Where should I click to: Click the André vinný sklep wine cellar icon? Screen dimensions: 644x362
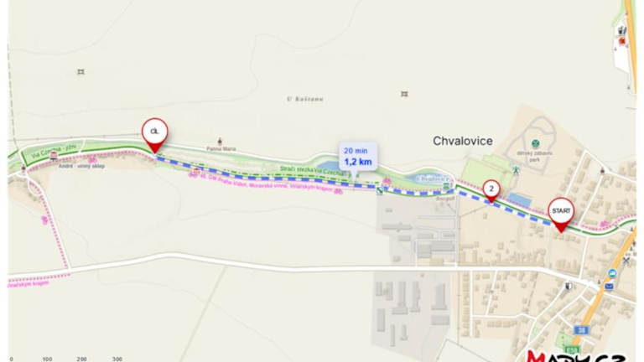(54, 156)
